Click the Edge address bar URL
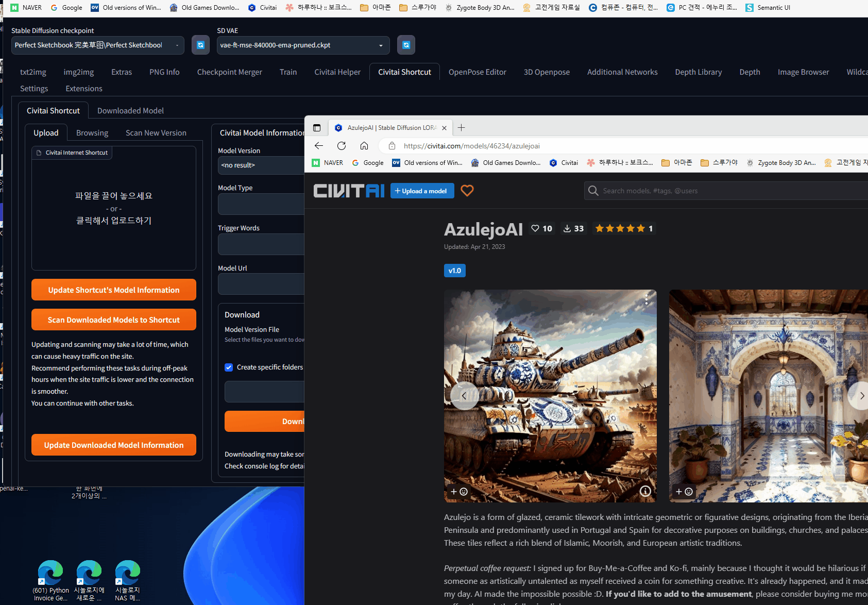This screenshot has height=605, width=868. (471, 146)
